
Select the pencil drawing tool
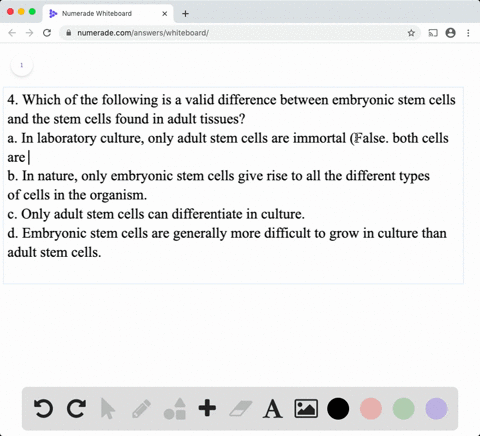click(x=141, y=409)
